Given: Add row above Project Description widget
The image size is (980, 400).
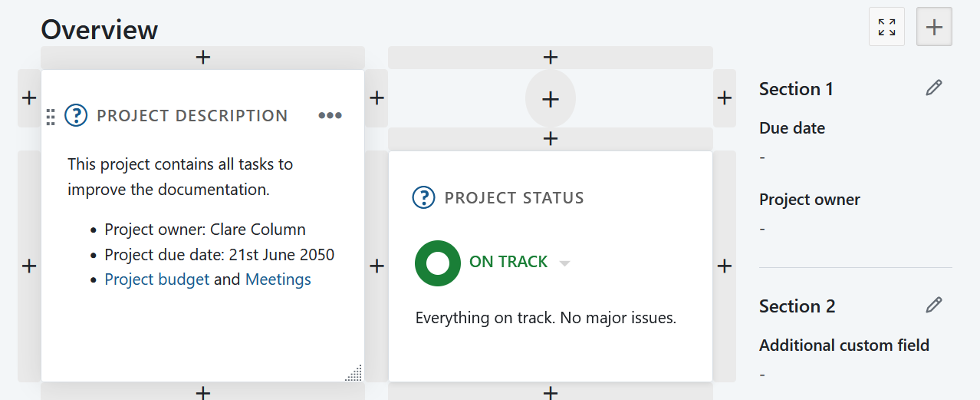Looking at the screenshot, I should pos(202,58).
